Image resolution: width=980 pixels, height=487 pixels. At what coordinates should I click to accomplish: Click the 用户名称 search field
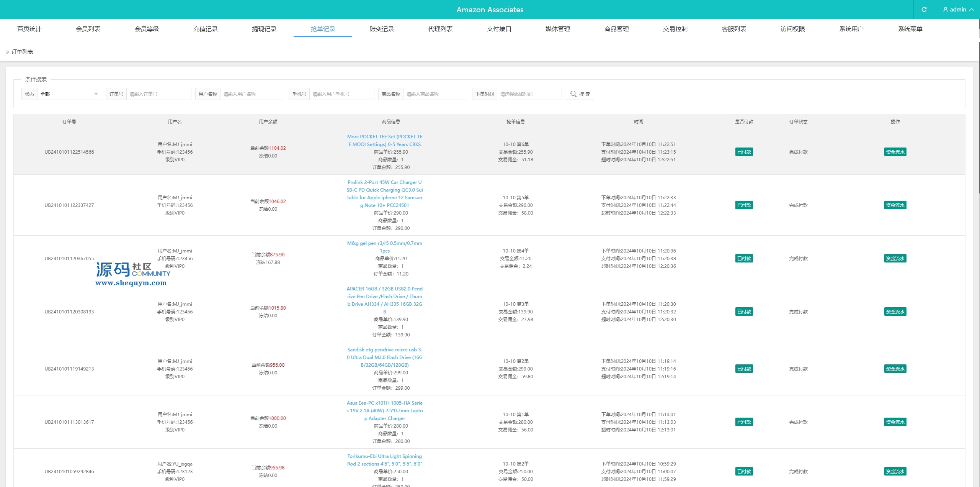click(x=252, y=94)
